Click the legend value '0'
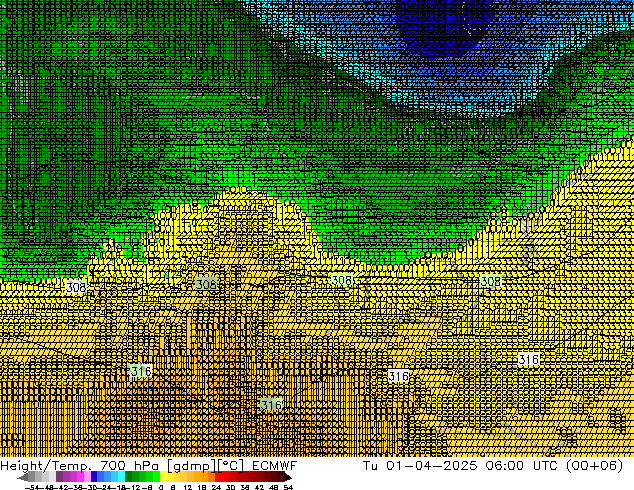This screenshot has height=490, width=634. (161, 487)
